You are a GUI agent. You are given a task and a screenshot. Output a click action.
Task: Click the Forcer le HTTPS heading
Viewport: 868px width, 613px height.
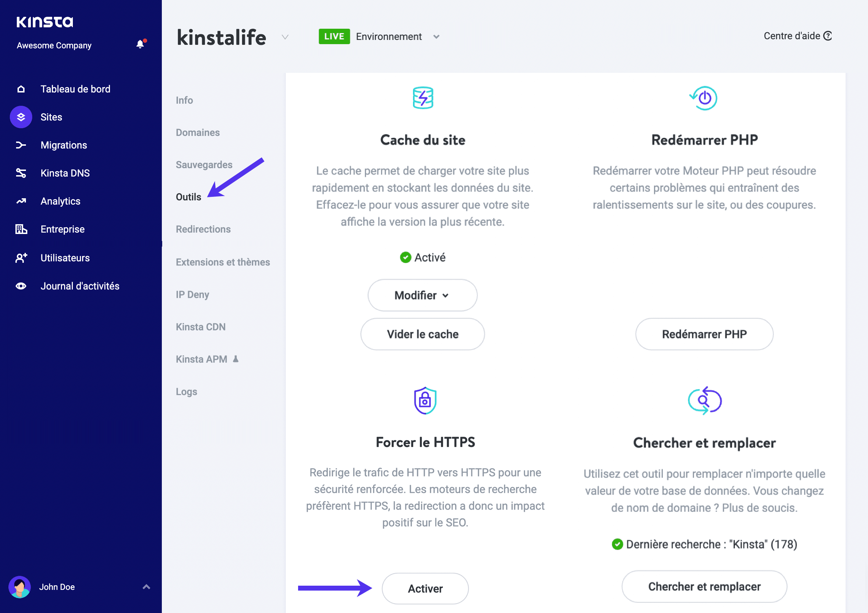tap(425, 442)
